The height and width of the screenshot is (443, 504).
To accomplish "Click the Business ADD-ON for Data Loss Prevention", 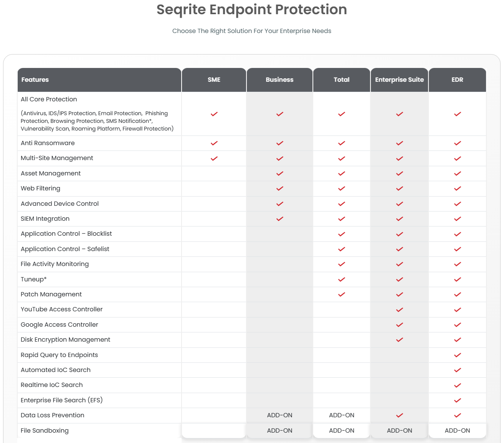I will pos(280,415).
